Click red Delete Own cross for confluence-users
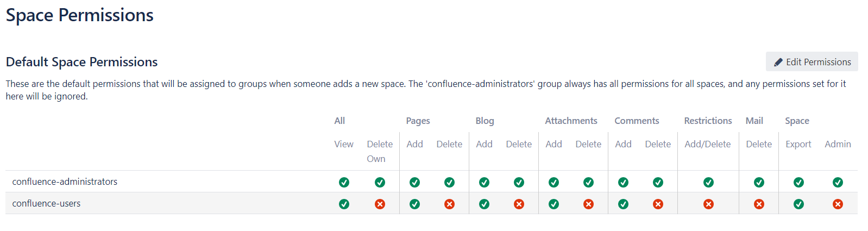The image size is (868, 231). tap(380, 204)
